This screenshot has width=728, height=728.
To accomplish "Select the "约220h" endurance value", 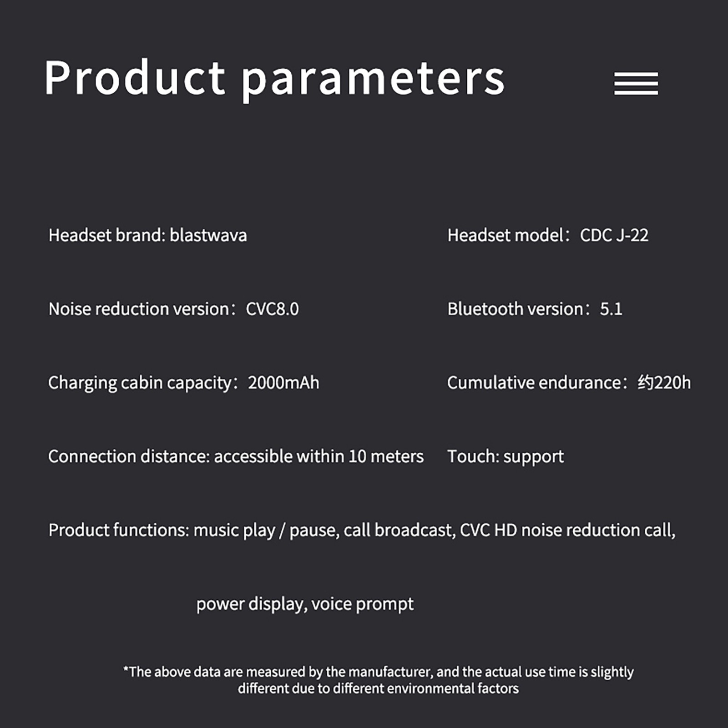I will [664, 383].
